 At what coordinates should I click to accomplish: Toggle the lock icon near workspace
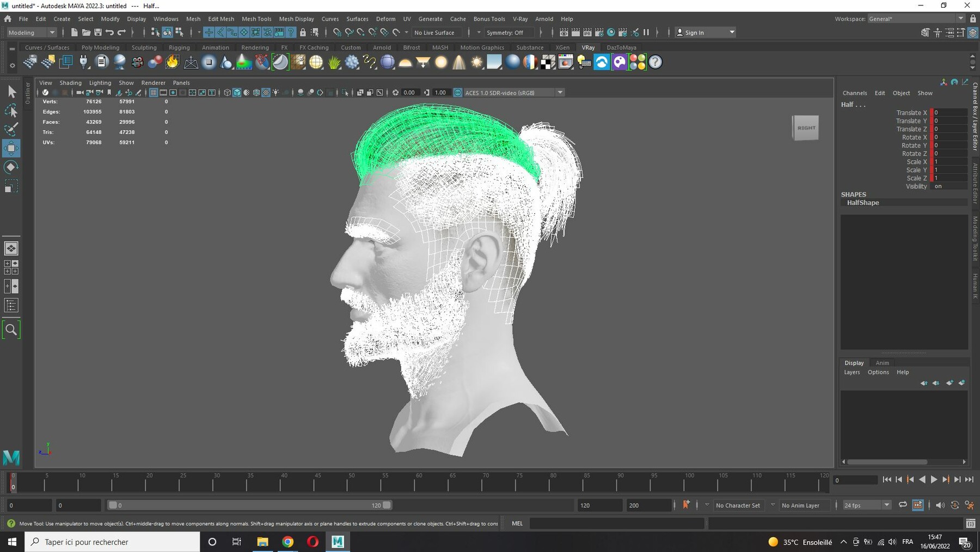click(x=973, y=19)
